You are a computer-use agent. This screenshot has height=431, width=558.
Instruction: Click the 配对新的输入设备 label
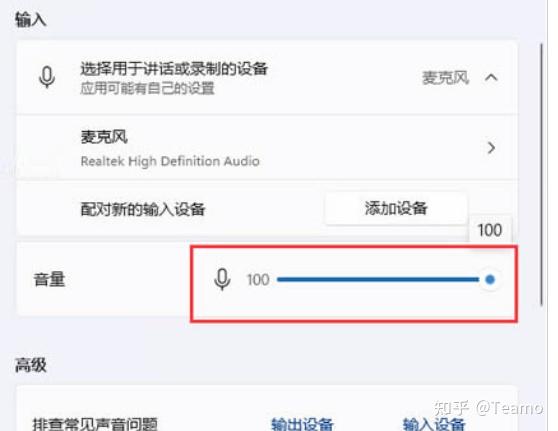(x=143, y=209)
